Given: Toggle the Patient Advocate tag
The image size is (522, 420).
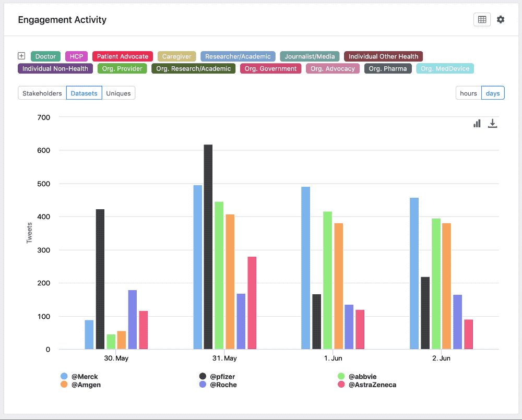Looking at the screenshot, I should tap(123, 56).
